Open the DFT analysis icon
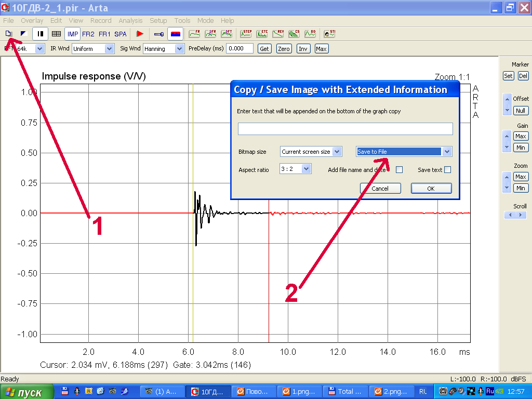Screen dimensions: 532x399 (x=227, y=34)
